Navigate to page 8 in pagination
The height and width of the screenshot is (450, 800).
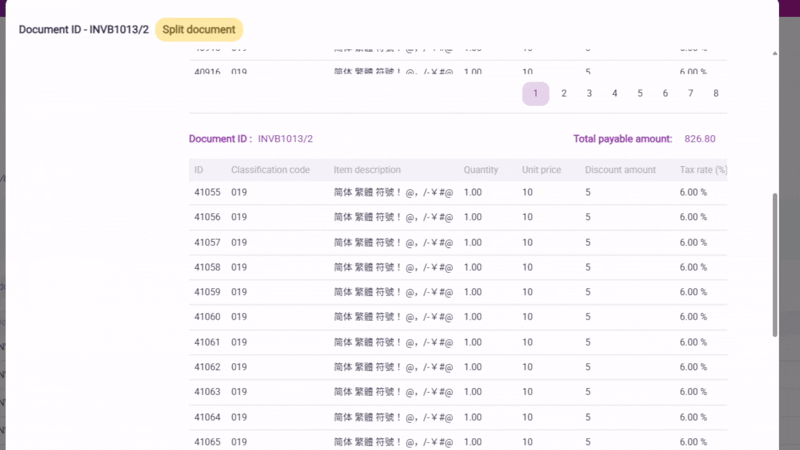[x=716, y=93]
